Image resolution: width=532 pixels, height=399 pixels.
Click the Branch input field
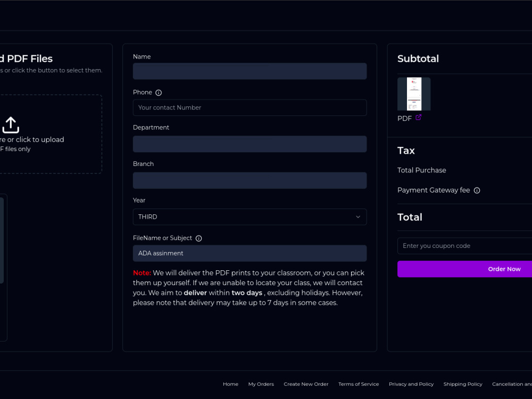point(250,180)
